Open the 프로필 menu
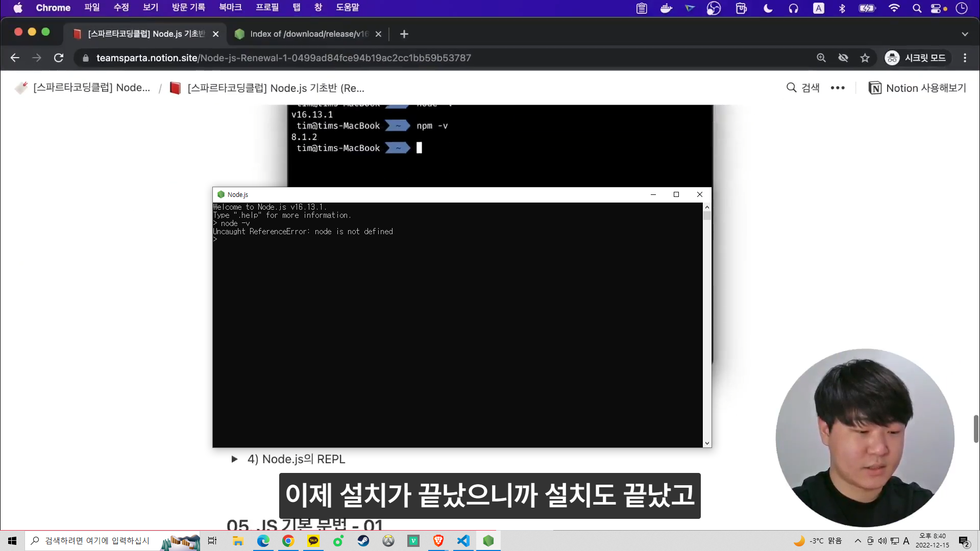Screen dimensions: 980x551 point(267,8)
